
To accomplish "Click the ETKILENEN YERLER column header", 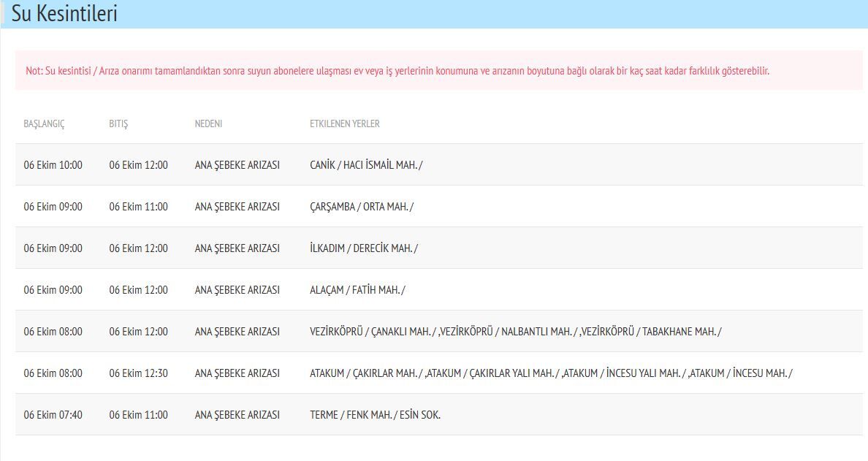I will (344, 123).
